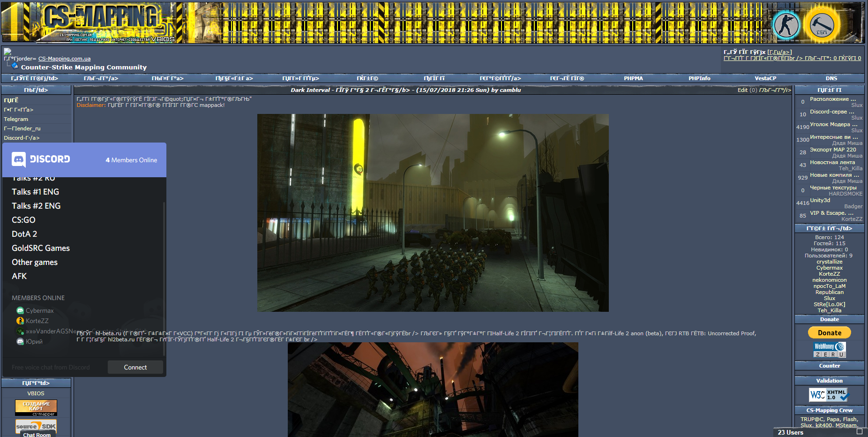Screen dimensions: 868x437
Task: Open the VestaCP menu item
Action: coord(765,78)
